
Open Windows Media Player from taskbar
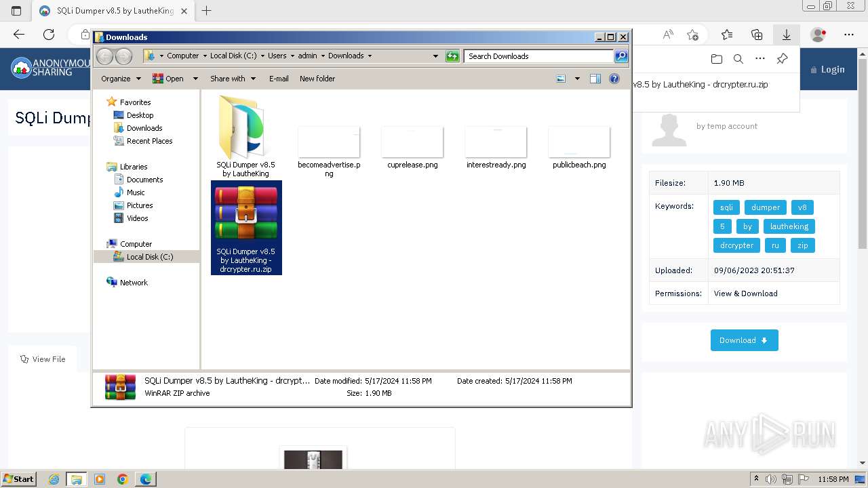click(100, 479)
